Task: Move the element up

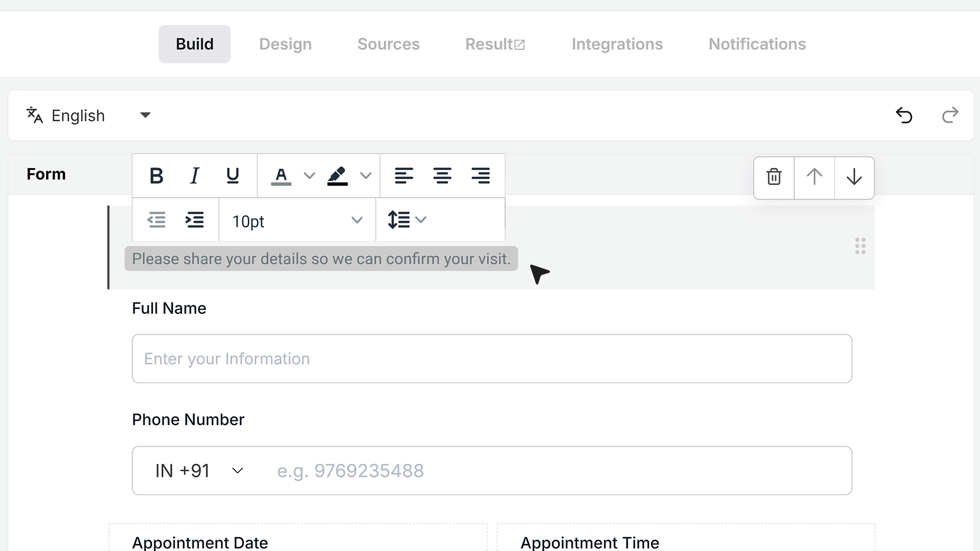Action: click(814, 177)
